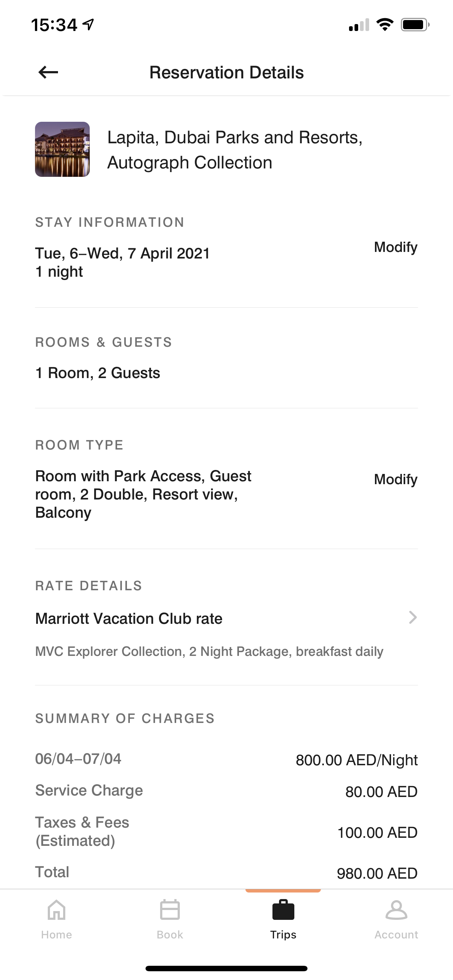Select the Trips briefcase icon
Image resolution: width=453 pixels, height=980 pixels.
click(x=283, y=910)
